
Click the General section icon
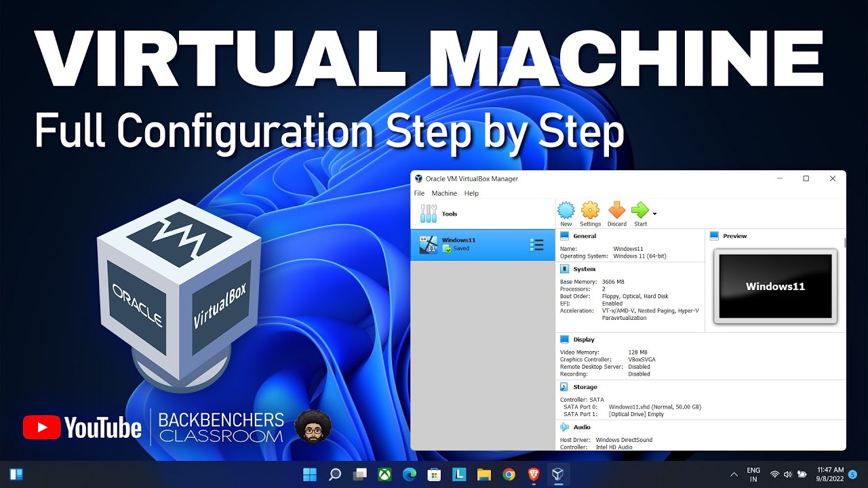564,236
